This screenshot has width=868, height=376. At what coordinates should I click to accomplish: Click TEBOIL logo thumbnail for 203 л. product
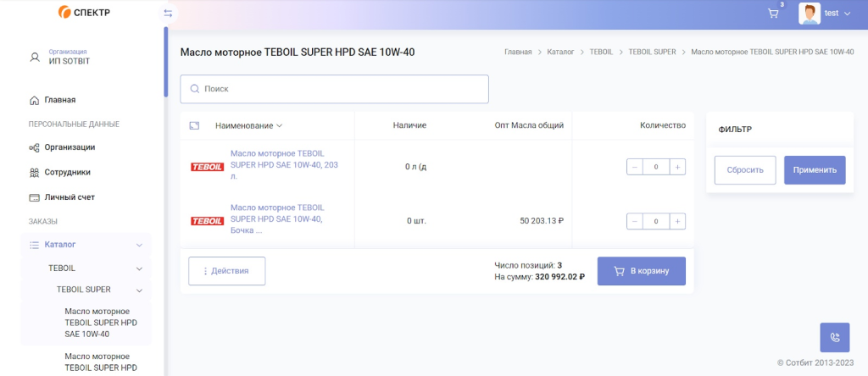point(207,167)
